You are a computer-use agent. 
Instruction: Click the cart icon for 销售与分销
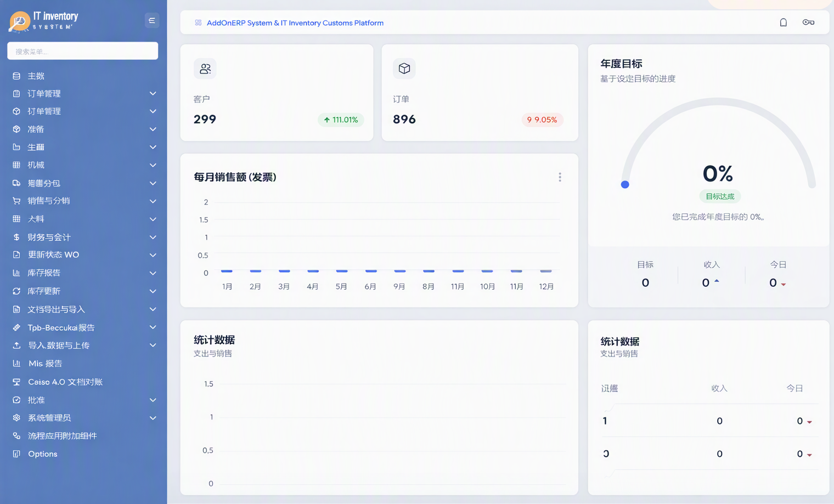point(16,201)
